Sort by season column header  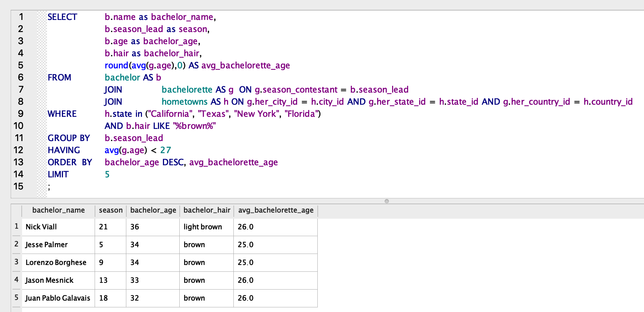[111, 210]
